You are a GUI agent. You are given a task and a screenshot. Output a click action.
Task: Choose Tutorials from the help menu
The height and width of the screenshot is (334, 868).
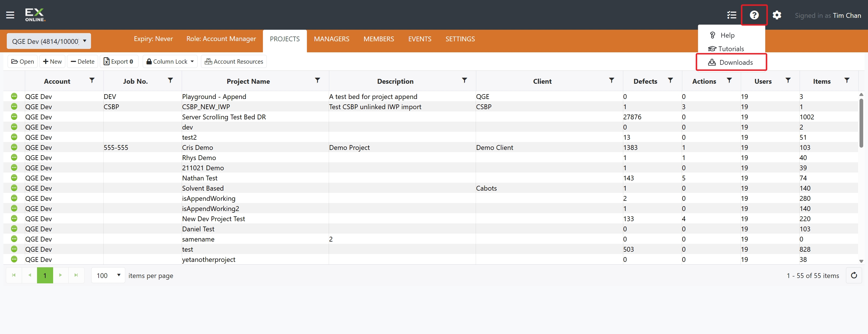(731, 49)
